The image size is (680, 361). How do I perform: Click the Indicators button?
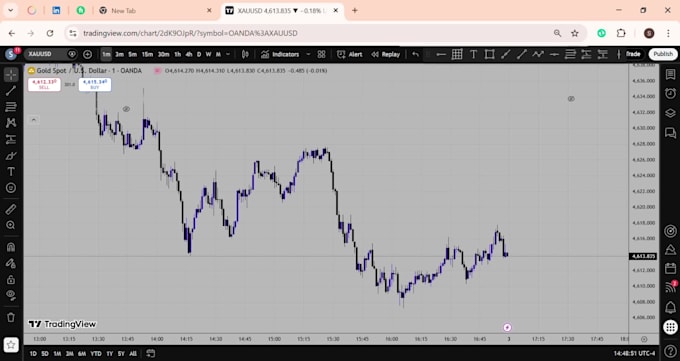[x=281, y=54]
